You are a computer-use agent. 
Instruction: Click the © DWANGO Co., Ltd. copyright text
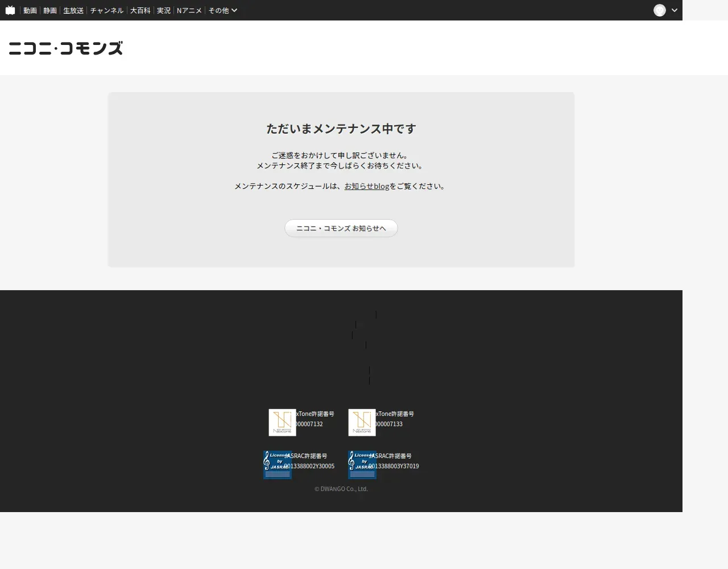pos(341,489)
